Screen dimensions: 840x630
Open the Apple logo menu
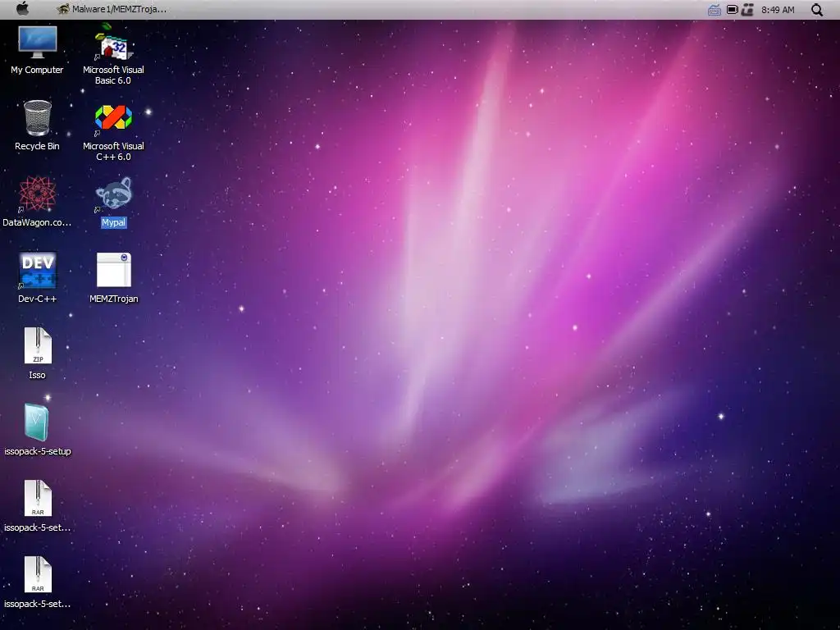pos(22,8)
